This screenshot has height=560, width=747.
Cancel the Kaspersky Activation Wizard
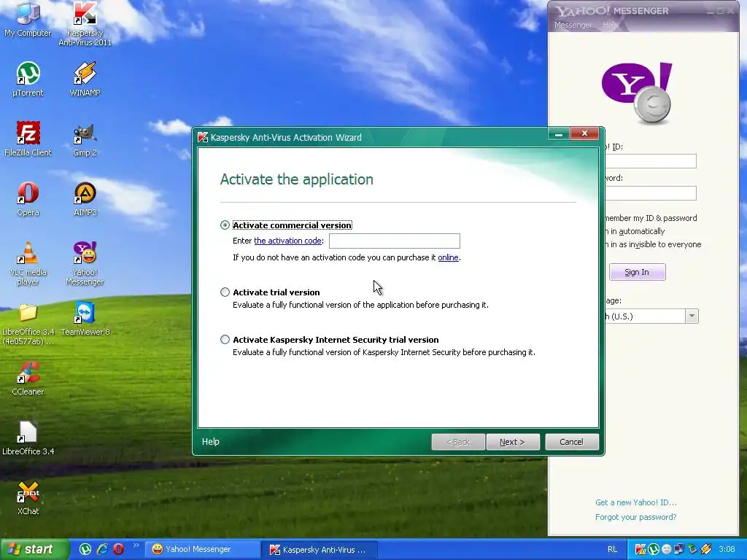(x=572, y=442)
